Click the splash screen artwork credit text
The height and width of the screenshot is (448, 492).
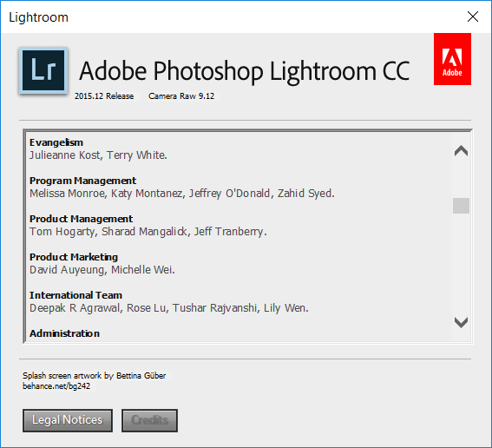tap(94, 375)
